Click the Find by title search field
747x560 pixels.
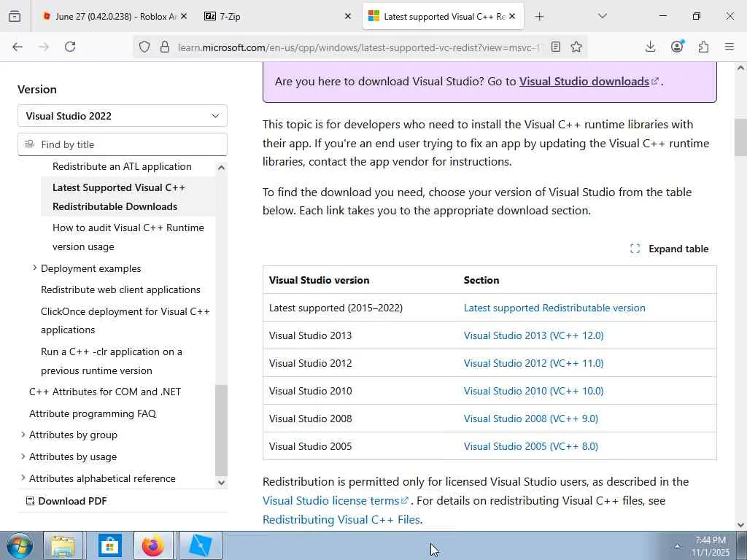click(x=128, y=144)
